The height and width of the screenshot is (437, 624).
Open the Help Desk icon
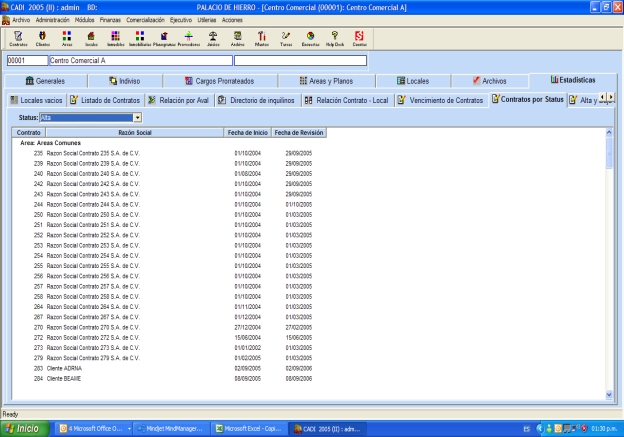coord(334,38)
